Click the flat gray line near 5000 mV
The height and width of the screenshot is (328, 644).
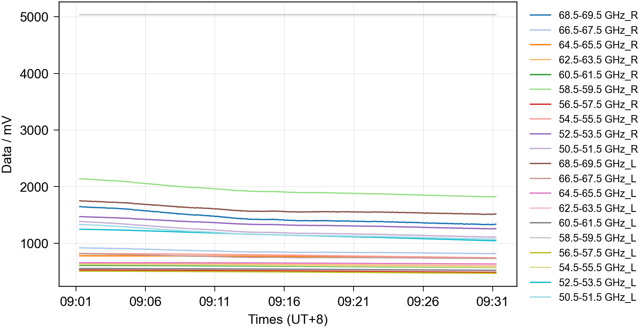click(x=288, y=15)
